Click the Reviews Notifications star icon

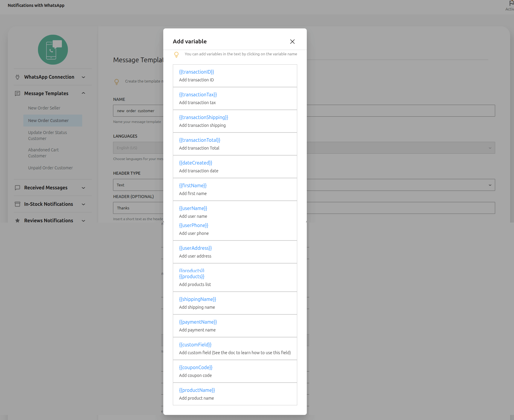coord(18,220)
